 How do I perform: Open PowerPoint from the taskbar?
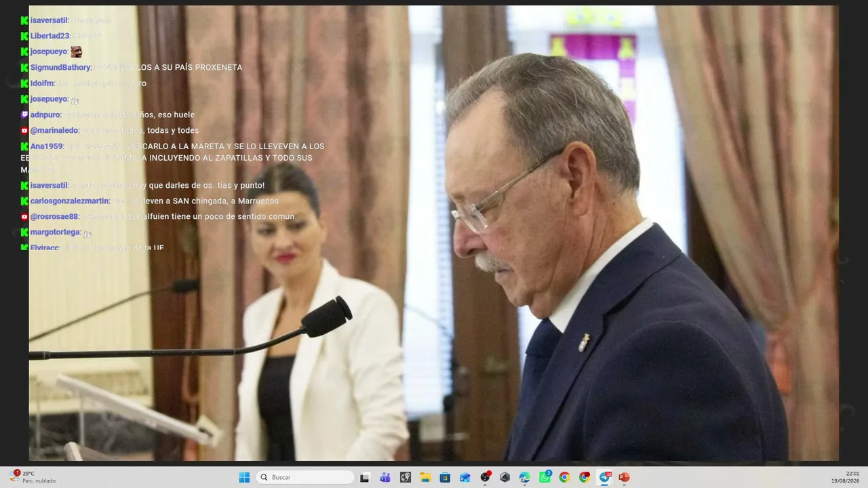click(x=624, y=477)
